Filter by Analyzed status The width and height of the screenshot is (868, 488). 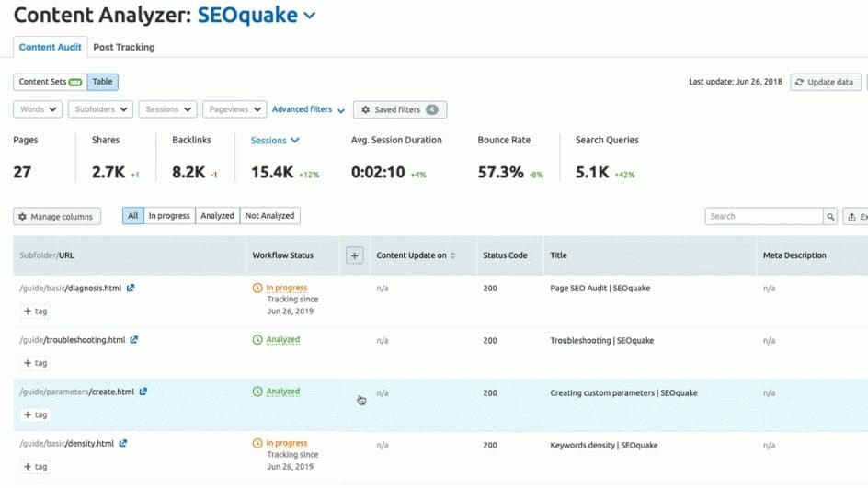tap(218, 216)
